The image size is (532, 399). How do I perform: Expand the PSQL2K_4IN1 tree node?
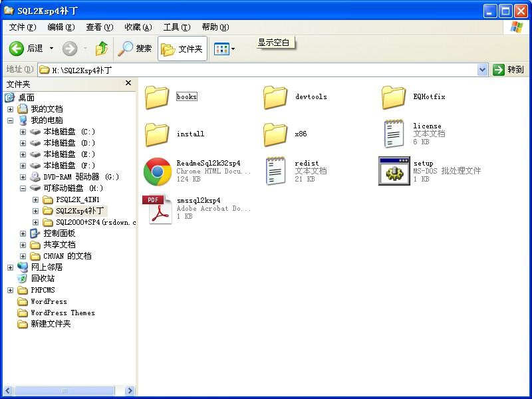coord(36,199)
